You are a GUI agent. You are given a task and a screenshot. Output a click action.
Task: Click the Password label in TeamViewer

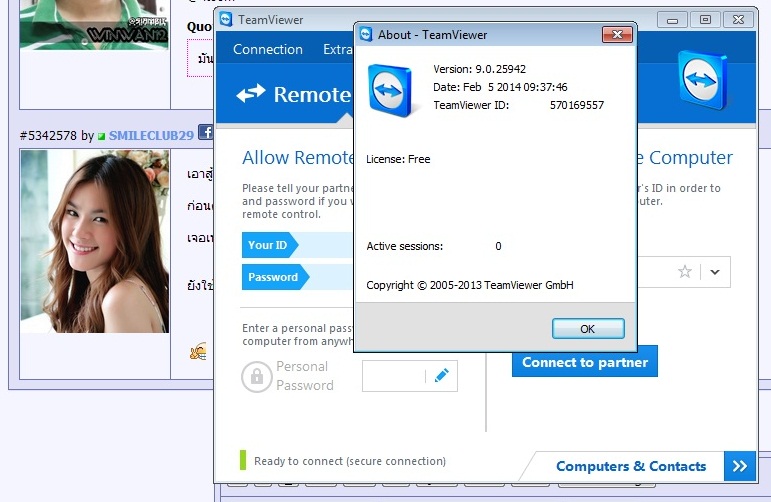tap(273, 277)
